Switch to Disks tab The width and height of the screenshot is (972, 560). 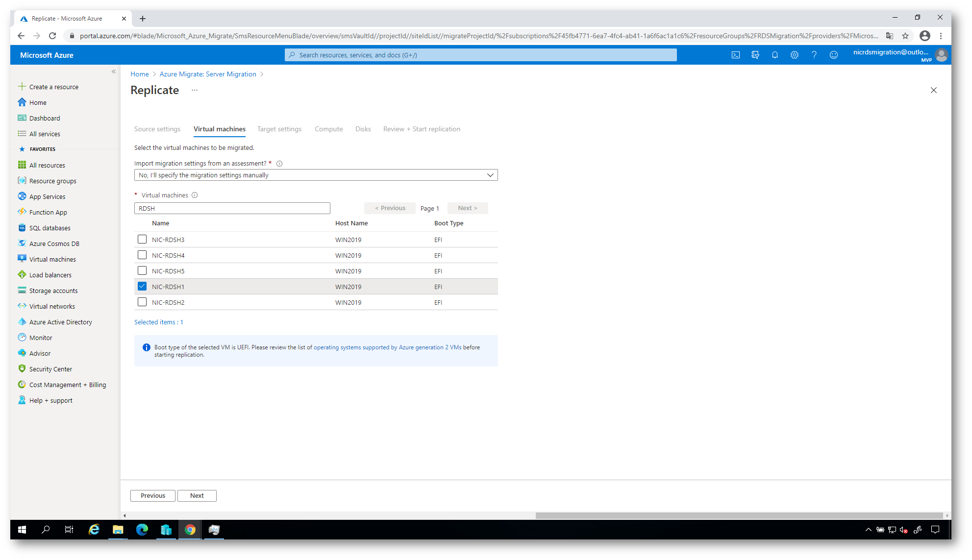[363, 129]
